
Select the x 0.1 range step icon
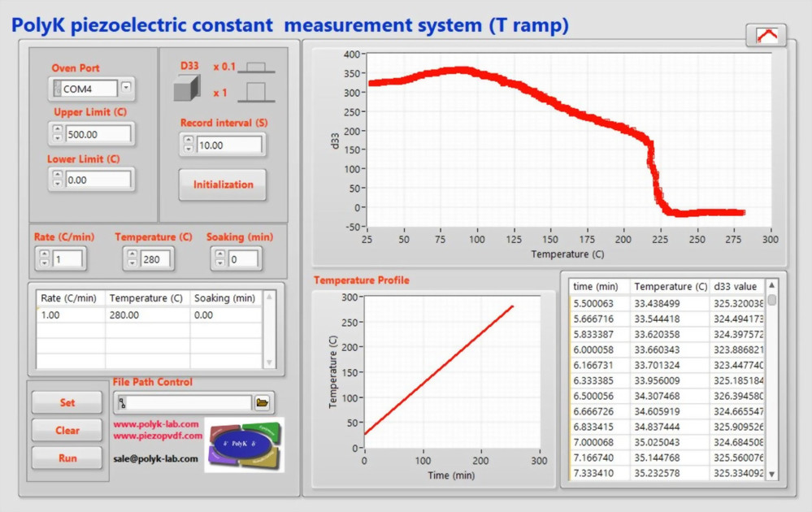[256, 67]
